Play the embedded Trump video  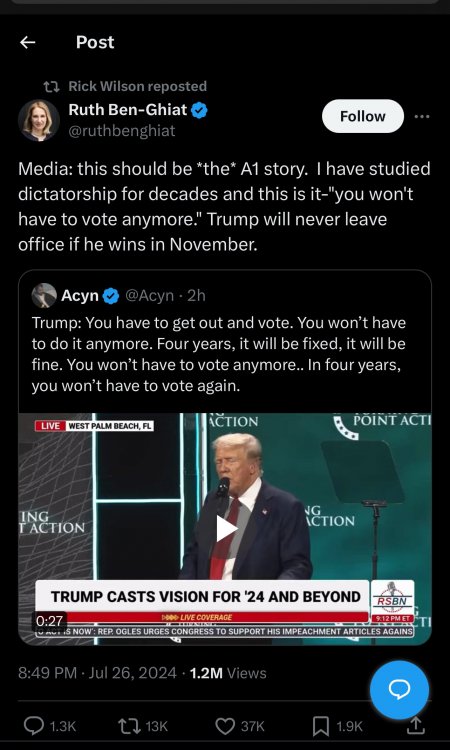coord(225,529)
